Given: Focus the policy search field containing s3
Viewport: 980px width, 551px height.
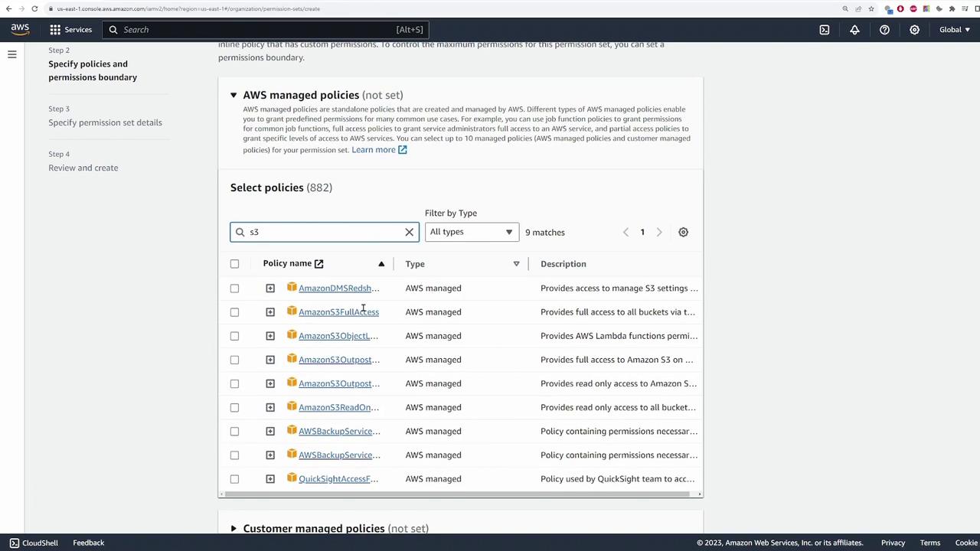Looking at the screenshot, I should [325, 232].
